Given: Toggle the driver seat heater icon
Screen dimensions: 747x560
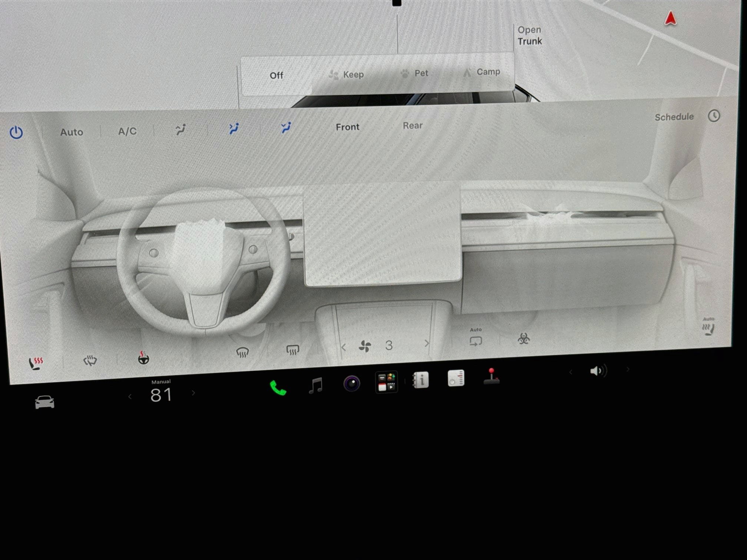Looking at the screenshot, I should [x=36, y=363].
